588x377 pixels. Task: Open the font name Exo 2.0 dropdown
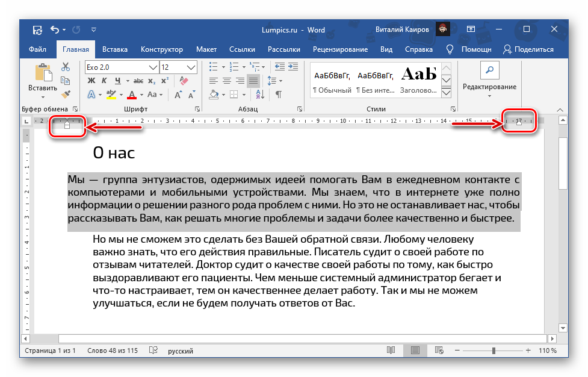click(153, 67)
